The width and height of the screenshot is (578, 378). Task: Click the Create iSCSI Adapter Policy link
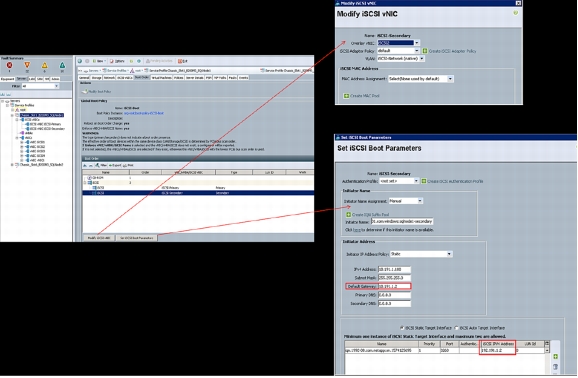click(x=452, y=51)
